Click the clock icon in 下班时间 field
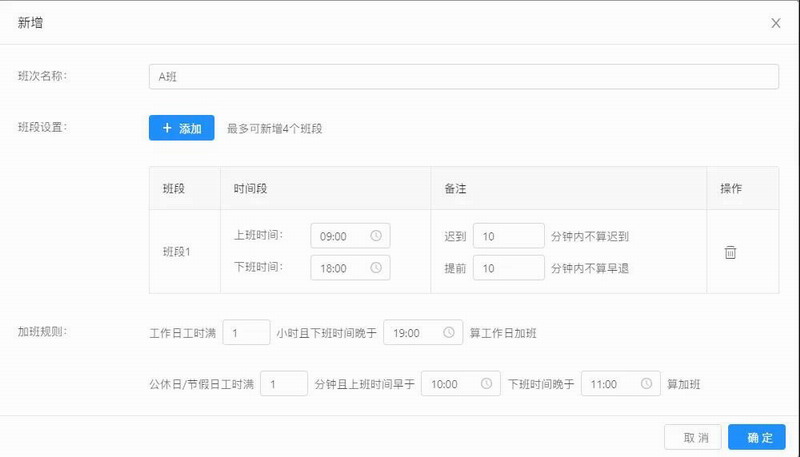Screen dimensions: 800x457 tap(376, 268)
